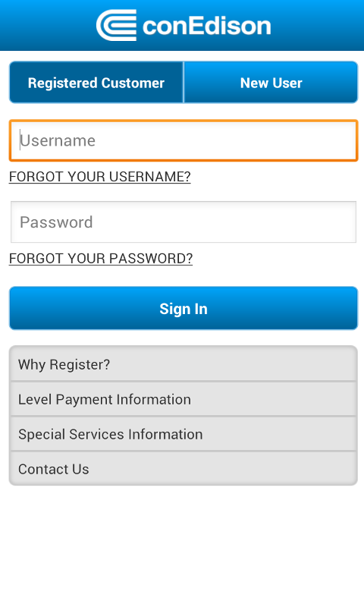Focus the Username input field
Screen dimensions: 364x607
point(184,140)
